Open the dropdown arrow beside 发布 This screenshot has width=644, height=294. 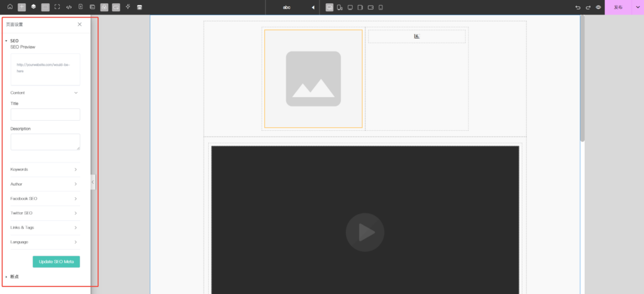(x=637, y=8)
